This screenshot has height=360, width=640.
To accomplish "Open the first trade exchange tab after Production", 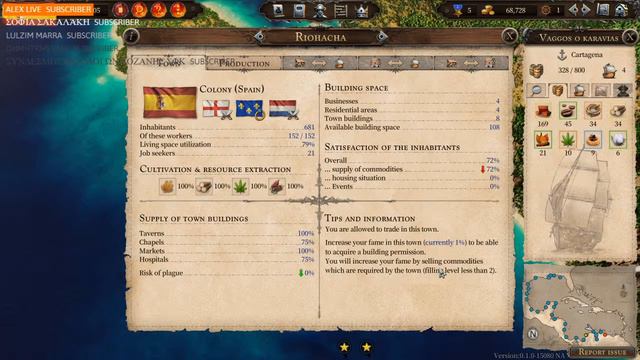I will coord(320,63).
